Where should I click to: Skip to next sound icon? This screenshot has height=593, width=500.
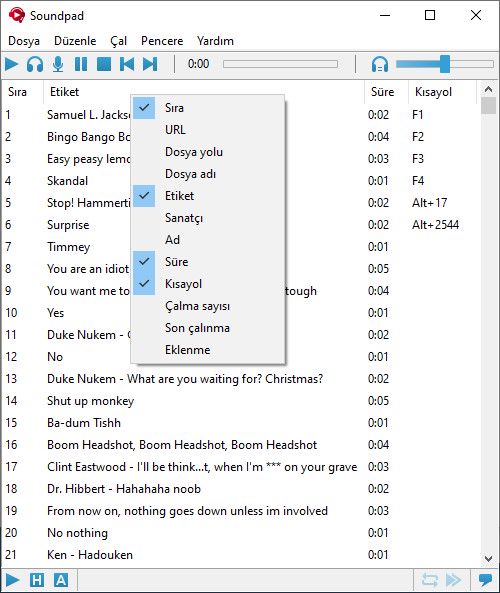tap(150, 64)
